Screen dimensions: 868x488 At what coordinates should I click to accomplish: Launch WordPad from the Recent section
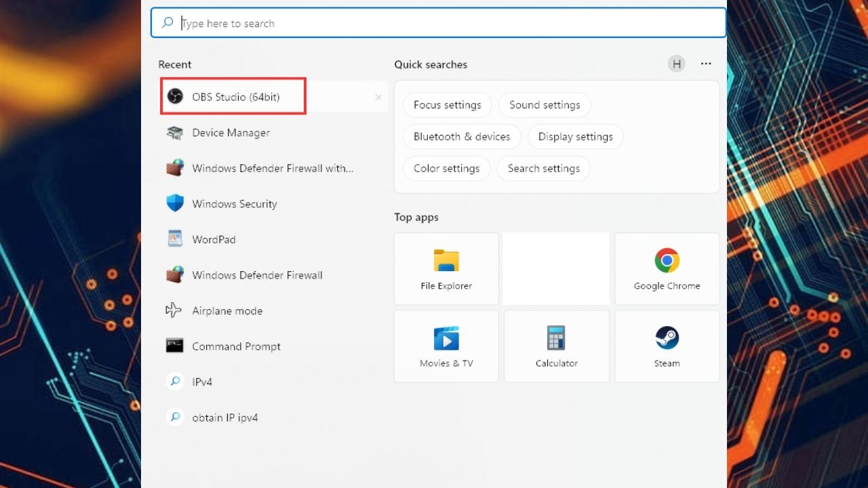[214, 239]
